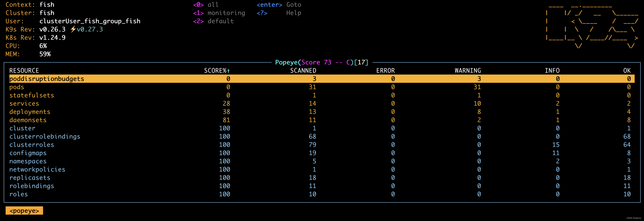Click the OK column header
Screen dimensions: 644x221
tap(627, 70)
